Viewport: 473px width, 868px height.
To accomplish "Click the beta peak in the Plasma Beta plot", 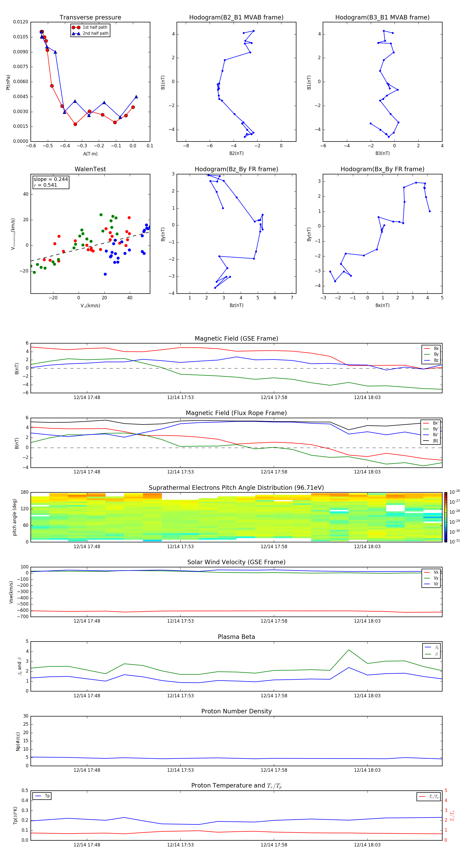I will 348,650.
